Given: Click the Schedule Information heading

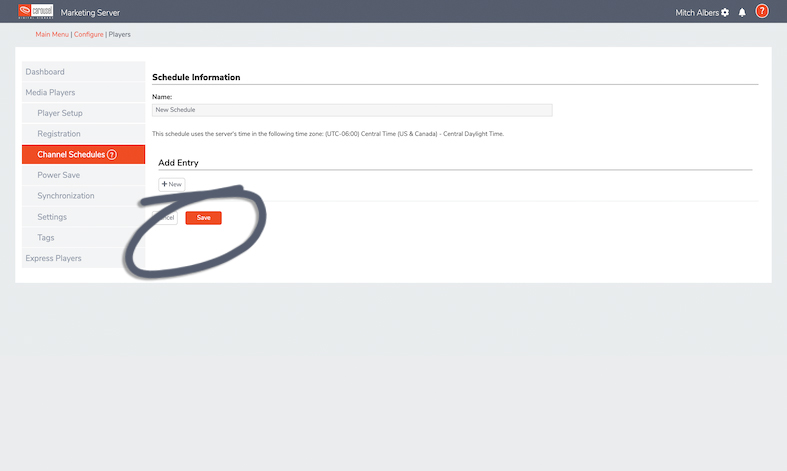Looking at the screenshot, I should point(196,77).
